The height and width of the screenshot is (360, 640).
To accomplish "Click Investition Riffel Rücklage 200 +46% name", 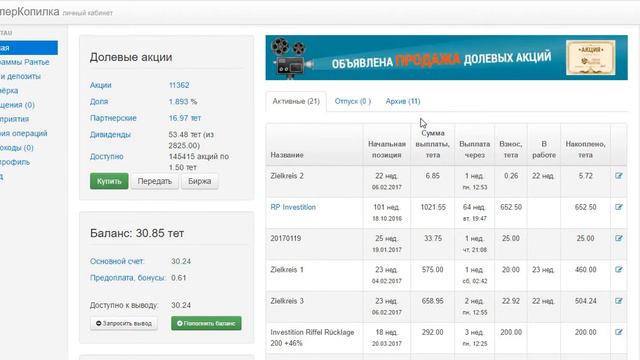I will pos(312,338).
